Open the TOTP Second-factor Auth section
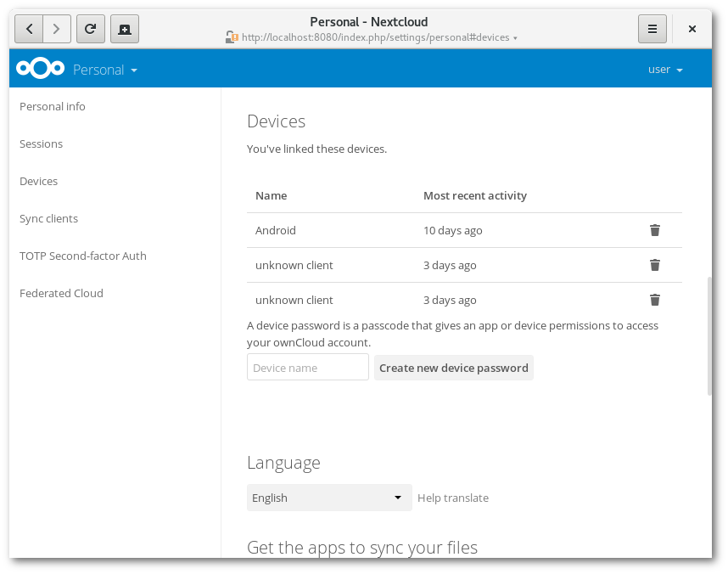728x574 pixels. click(82, 256)
